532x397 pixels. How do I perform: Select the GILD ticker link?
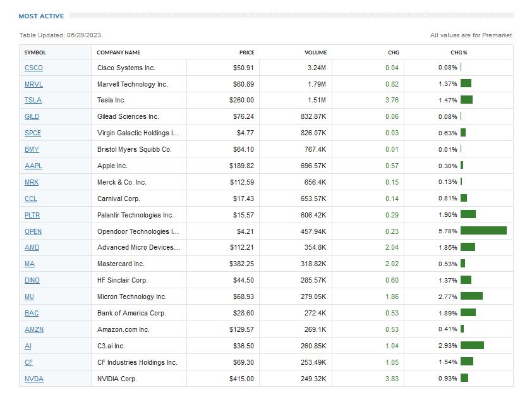(x=32, y=117)
